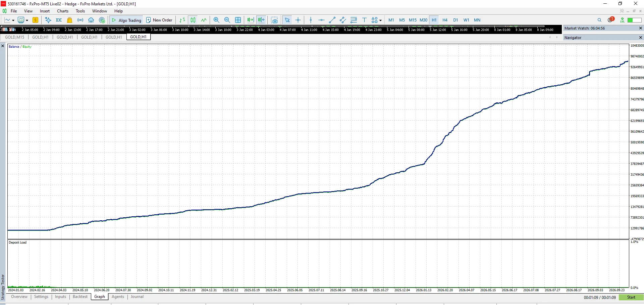Open the Charts menu
The height and width of the screenshot is (305, 644).
pyautogui.click(x=63, y=11)
